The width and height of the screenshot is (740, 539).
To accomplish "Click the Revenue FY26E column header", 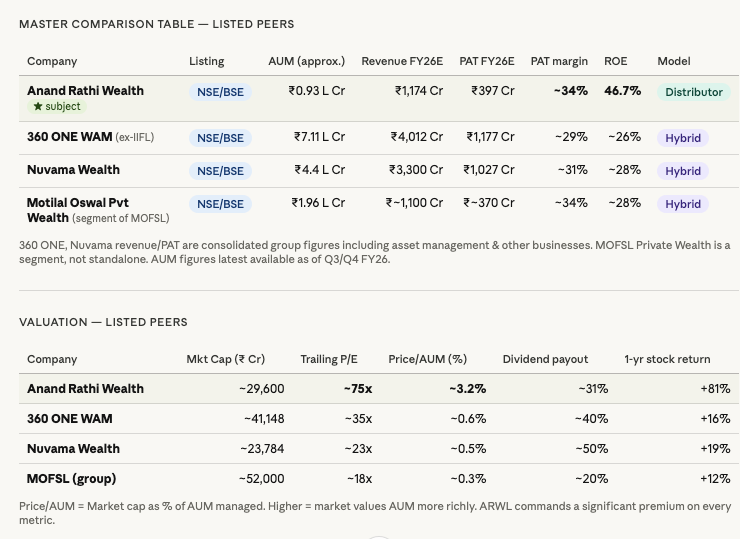I will [402, 61].
